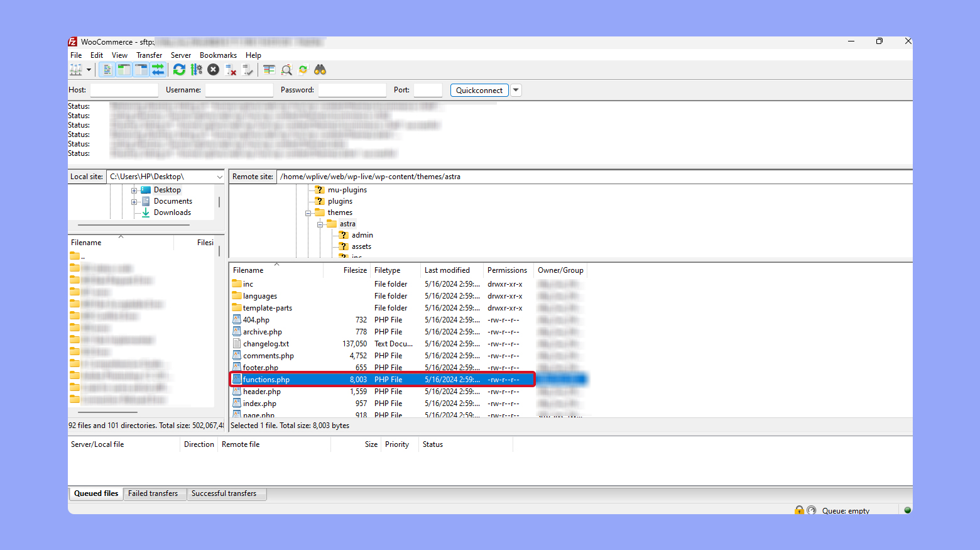Sort remote files by Last modified column
This screenshot has width=980, height=550.
447,270
